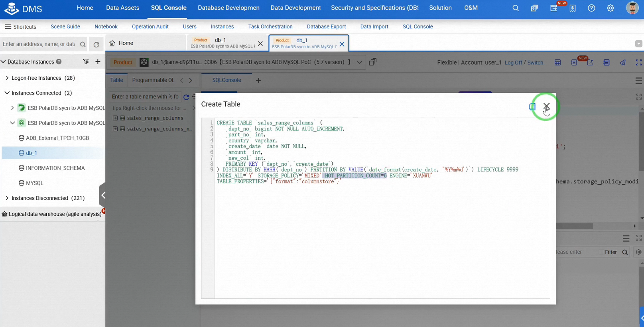This screenshot has height=327, width=644.
Task: Open the SQL editor hamburger menu icon
Action: [x=638, y=81]
